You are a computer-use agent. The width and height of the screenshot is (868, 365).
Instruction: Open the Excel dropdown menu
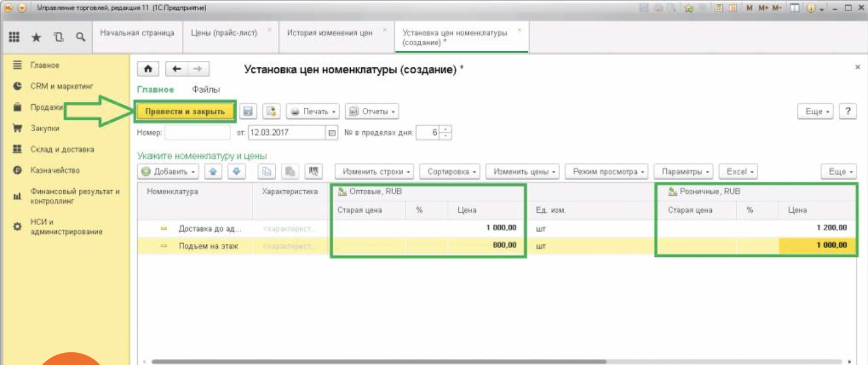coord(740,171)
